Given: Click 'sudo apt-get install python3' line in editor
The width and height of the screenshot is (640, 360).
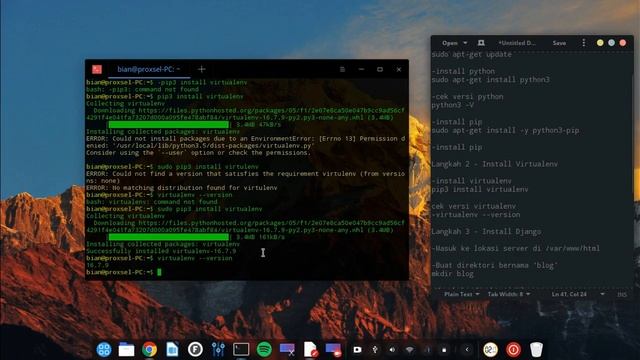Looking at the screenshot, I should click(491, 80).
